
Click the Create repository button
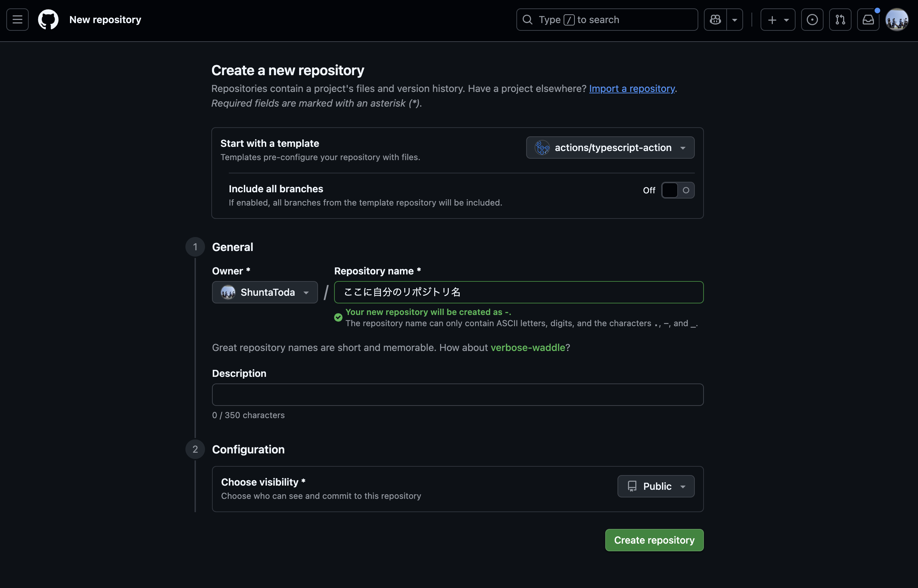[654, 540]
